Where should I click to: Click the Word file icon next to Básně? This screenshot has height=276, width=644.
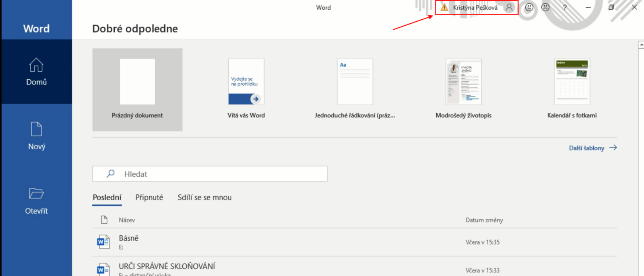103,242
